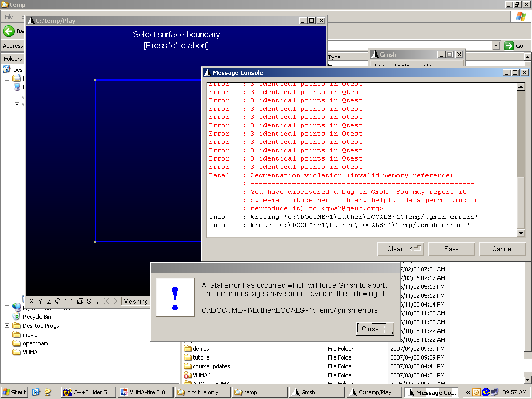Click Explorer window scrollbar down arrow
This screenshot has height=399, width=532.
[x=528, y=380]
